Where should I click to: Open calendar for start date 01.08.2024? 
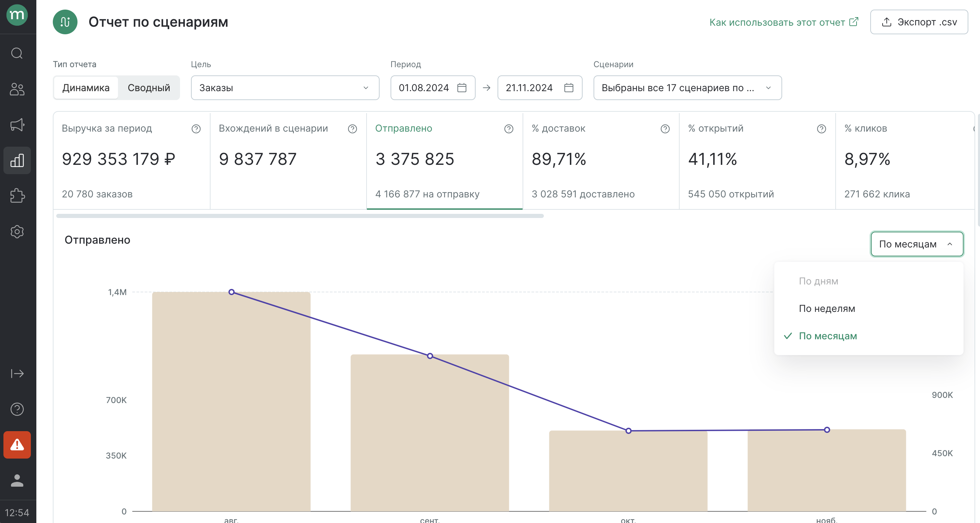point(462,88)
